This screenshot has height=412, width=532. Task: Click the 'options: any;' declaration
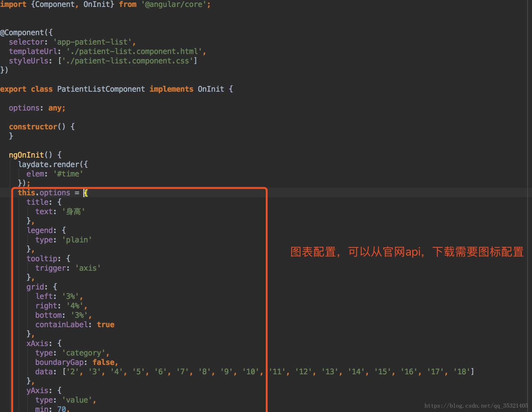coord(37,108)
